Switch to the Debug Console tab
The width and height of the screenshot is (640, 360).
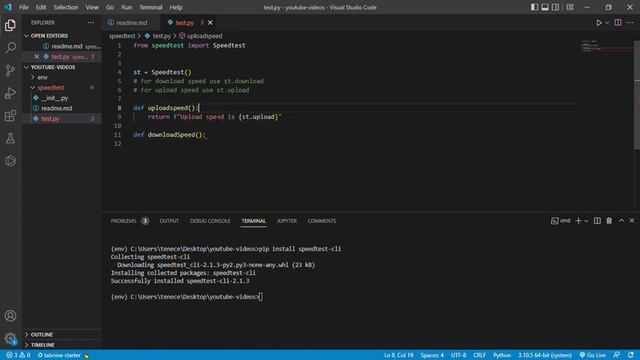pyautogui.click(x=210, y=221)
